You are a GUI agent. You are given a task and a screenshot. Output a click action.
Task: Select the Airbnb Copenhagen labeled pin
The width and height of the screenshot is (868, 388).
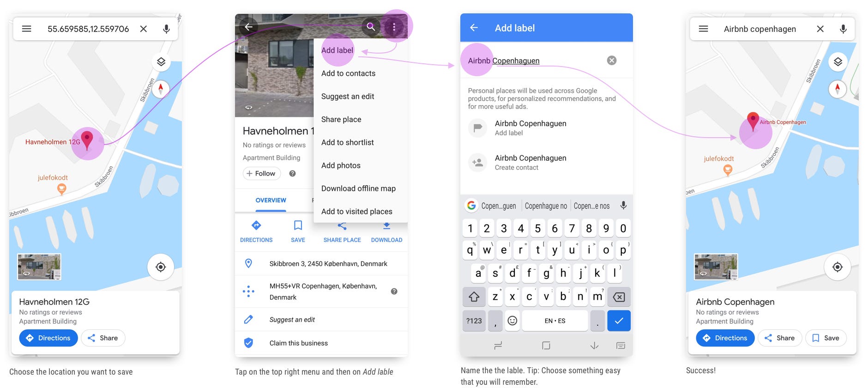click(753, 122)
